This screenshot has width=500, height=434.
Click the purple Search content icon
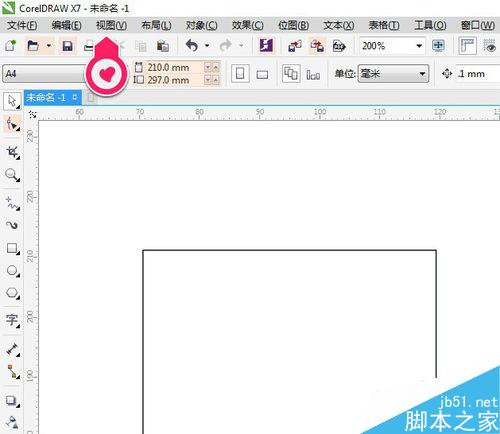pos(266,45)
